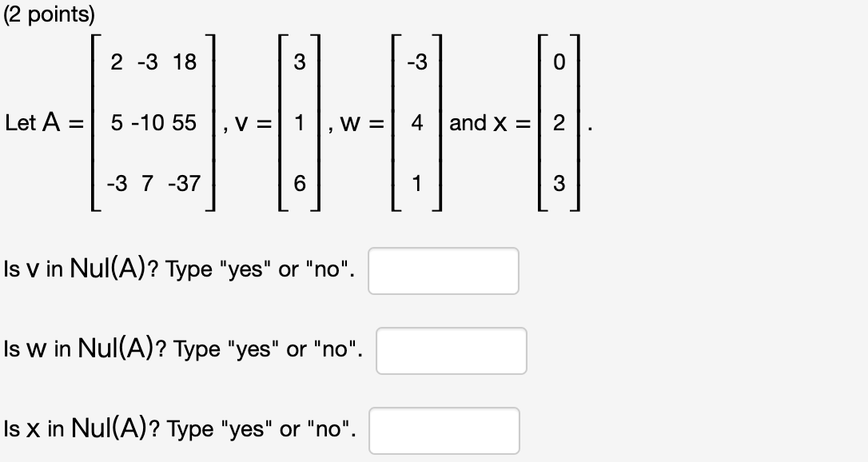Click the answer box for x in Nul(A)
The image size is (868, 462).
pos(443,430)
